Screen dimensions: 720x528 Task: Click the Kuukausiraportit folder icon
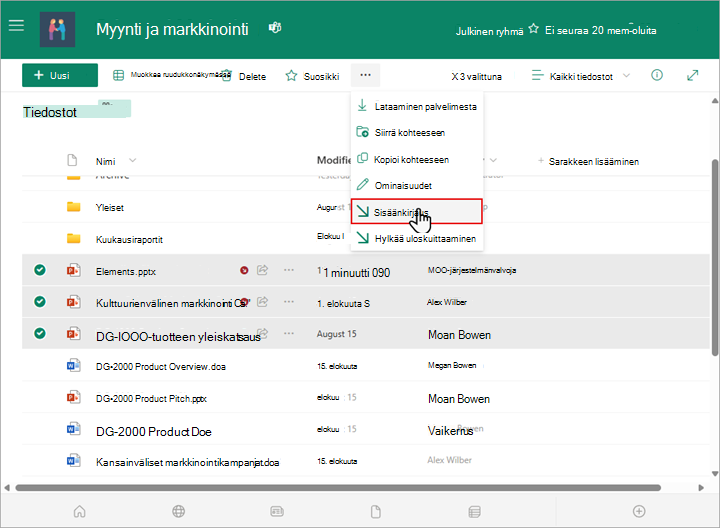coord(73,238)
